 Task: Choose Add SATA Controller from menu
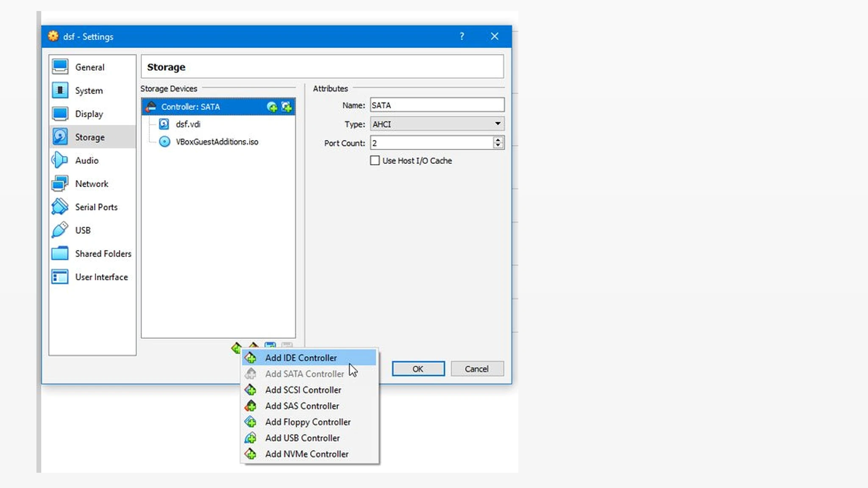(x=309, y=374)
